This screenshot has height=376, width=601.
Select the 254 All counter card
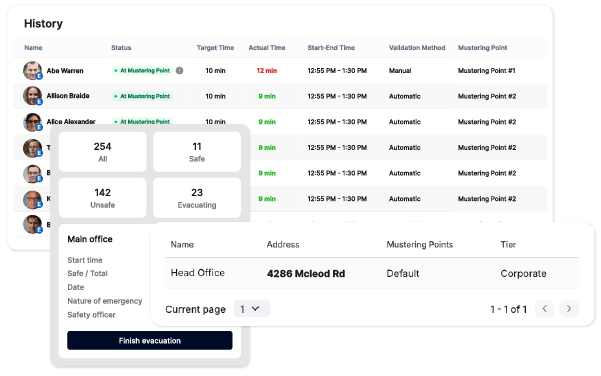pyautogui.click(x=102, y=152)
